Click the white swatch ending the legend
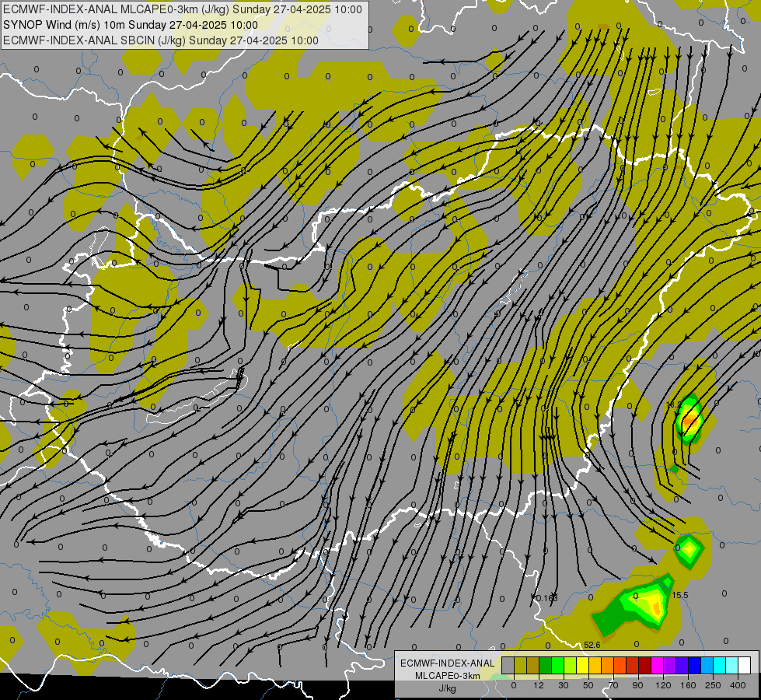The width and height of the screenshot is (761, 700). [x=744, y=665]
